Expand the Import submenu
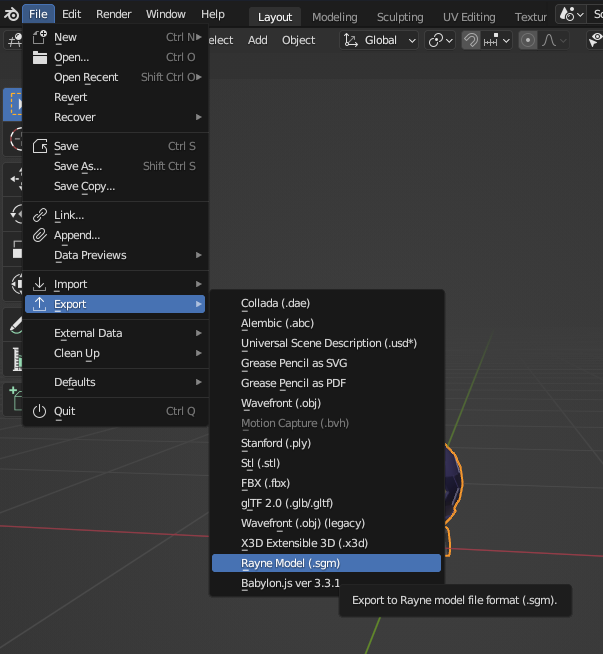The image size is (603, 654). [x=115, y=284]
